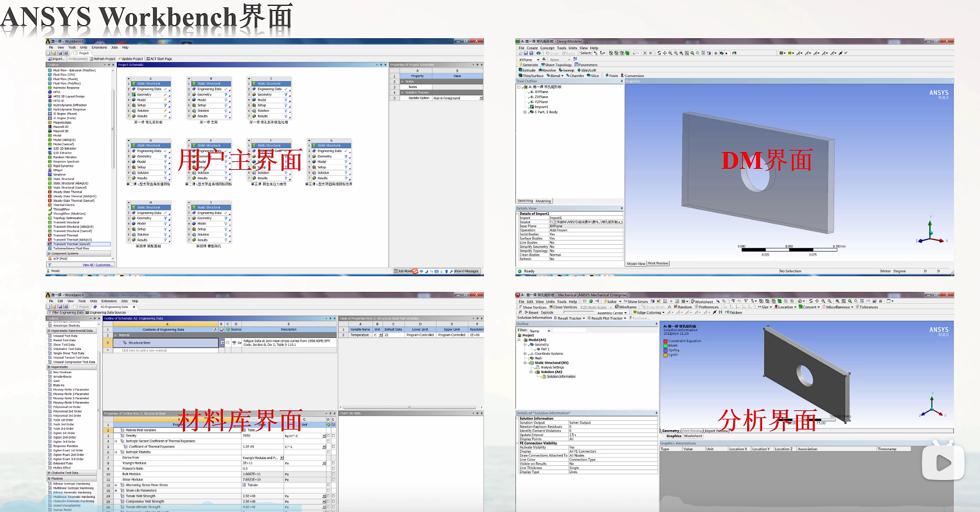Open the Edge Coloring dropdown in Mechanical
The height and width of the screenshot is (512, 980).
[x=663, y=313]
